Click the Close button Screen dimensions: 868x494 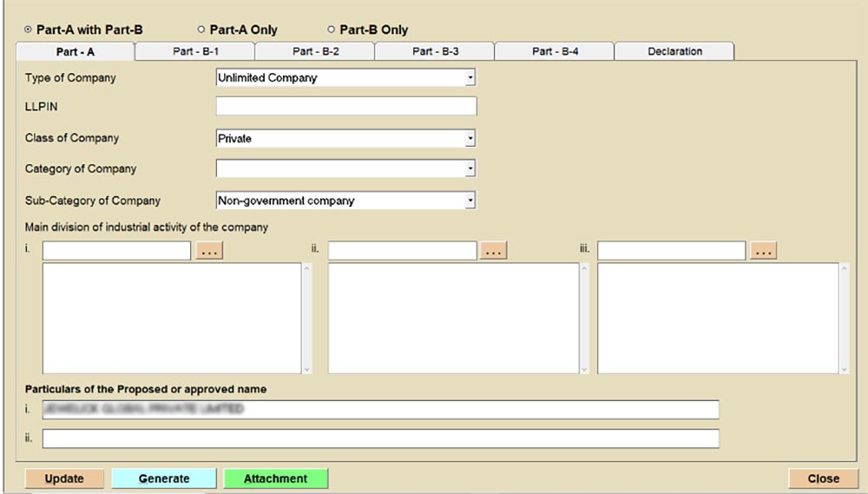[x=823, y=478]
